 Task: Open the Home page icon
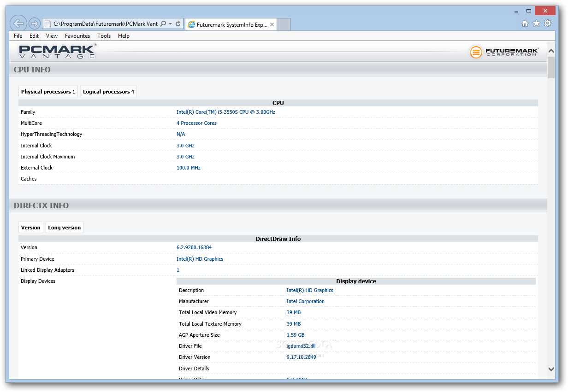pyautogui.click(x=525, y=23)
